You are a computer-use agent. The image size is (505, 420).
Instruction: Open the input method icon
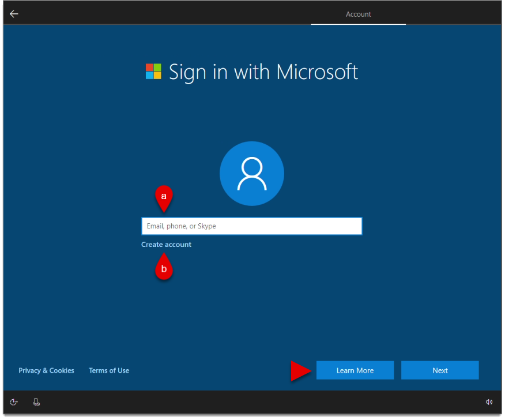pos(36,402)
